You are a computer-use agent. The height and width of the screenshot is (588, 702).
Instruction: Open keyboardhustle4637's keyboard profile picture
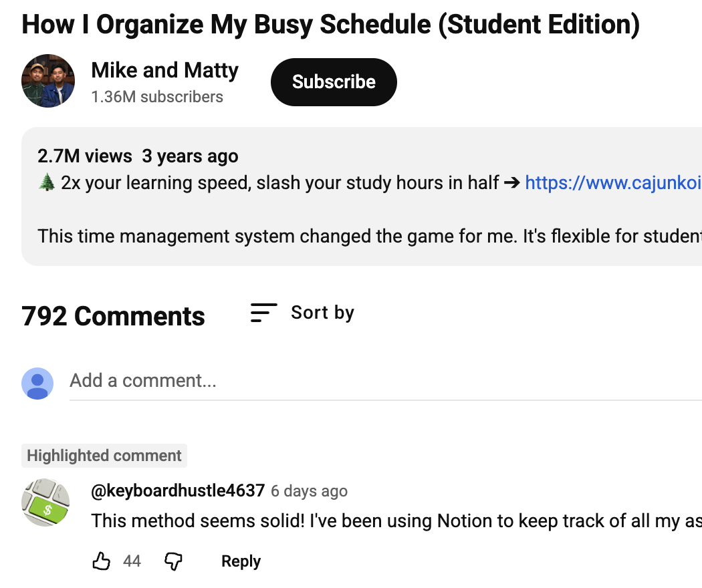point(45,502)
